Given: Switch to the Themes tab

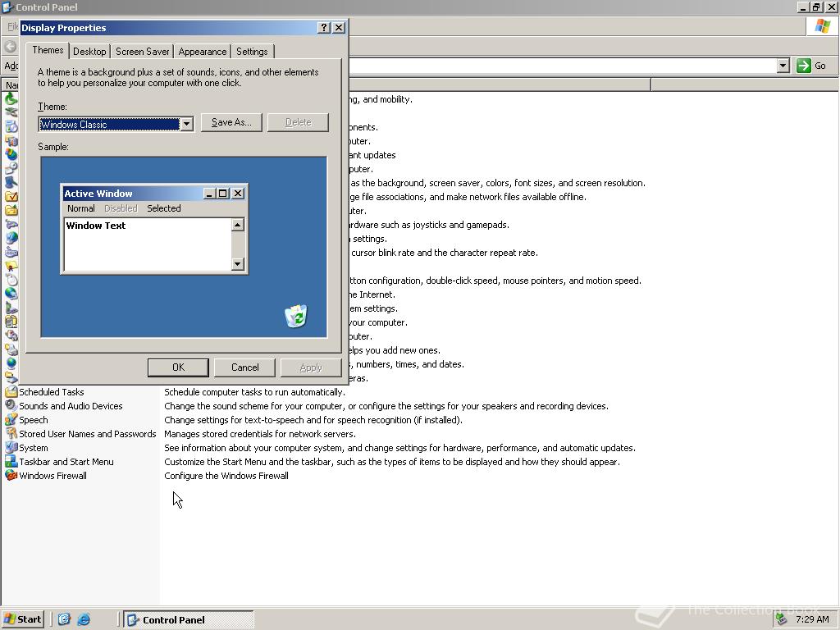Looking at the screenshot, I should [x=48, y=50].
